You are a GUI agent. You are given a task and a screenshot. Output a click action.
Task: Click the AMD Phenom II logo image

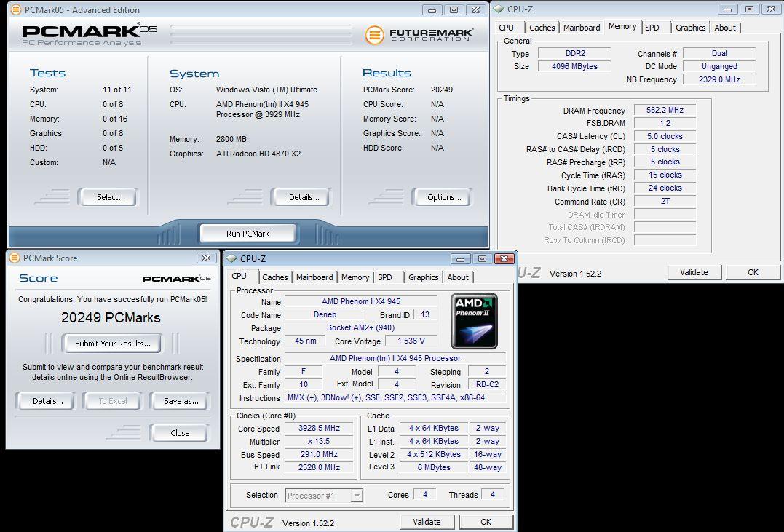click(474, 321)
